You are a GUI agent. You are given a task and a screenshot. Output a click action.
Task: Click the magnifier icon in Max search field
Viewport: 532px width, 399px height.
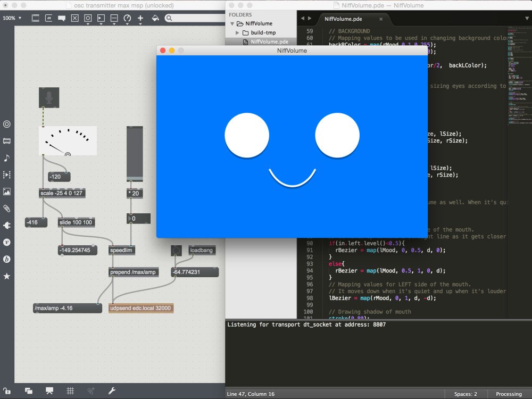click(x=169, y=18)
